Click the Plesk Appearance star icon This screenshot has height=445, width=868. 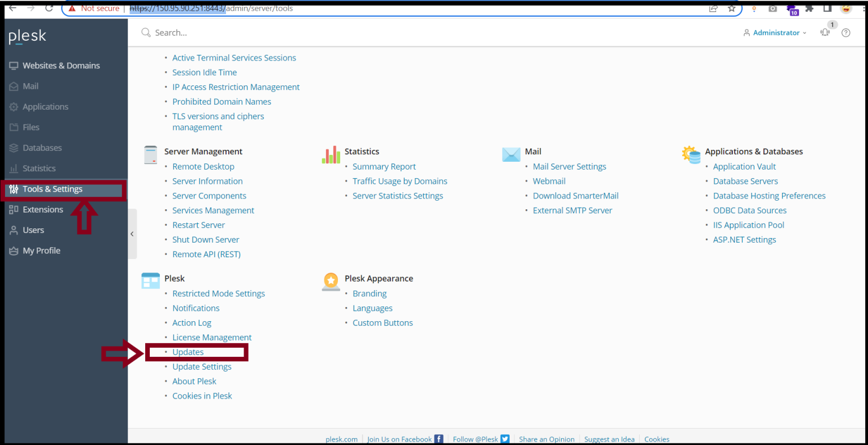(331, 282)
